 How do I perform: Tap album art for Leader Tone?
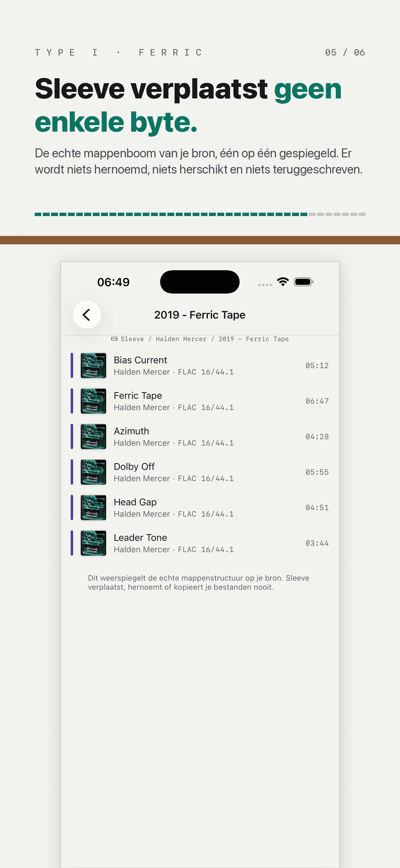[x=93, y=543]
